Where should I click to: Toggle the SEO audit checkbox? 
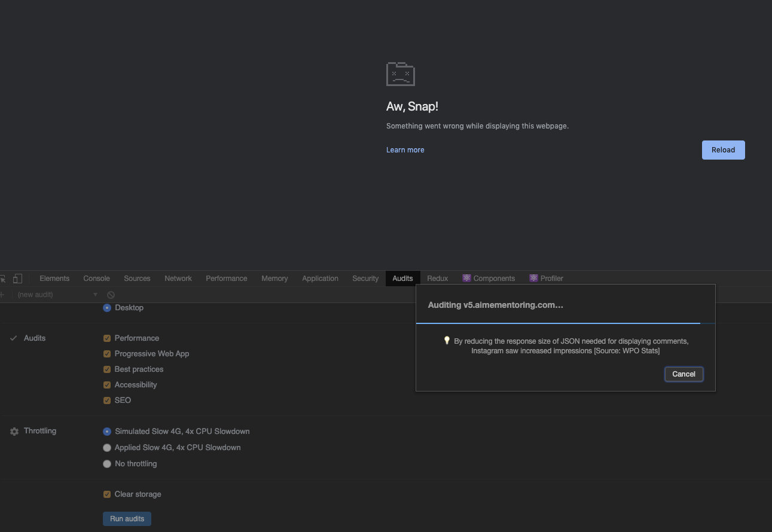107,400
